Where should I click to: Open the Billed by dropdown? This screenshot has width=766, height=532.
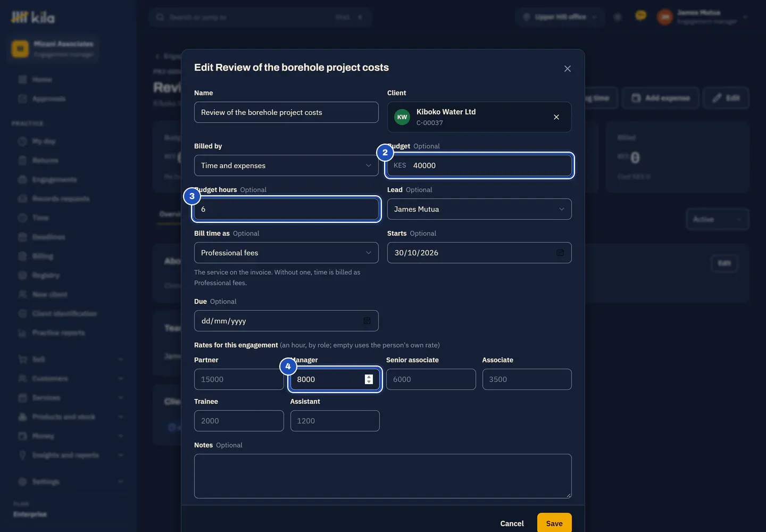coord(286,165)
